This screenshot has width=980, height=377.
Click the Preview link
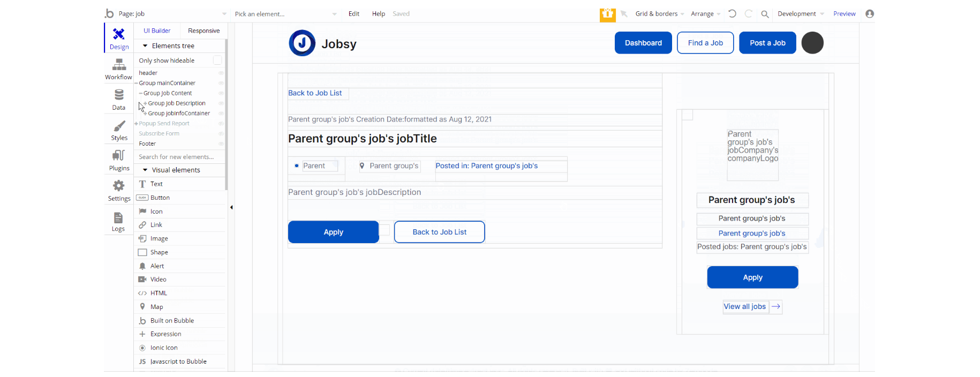click(x=845, y=14)
